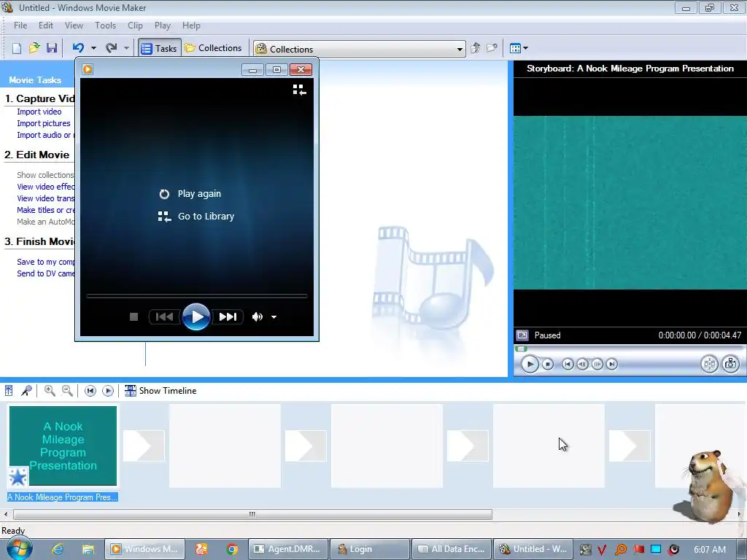This screenshot has width=747, height=560.
Task: Click Play again in Media Player
Action: tap(190, 194)
